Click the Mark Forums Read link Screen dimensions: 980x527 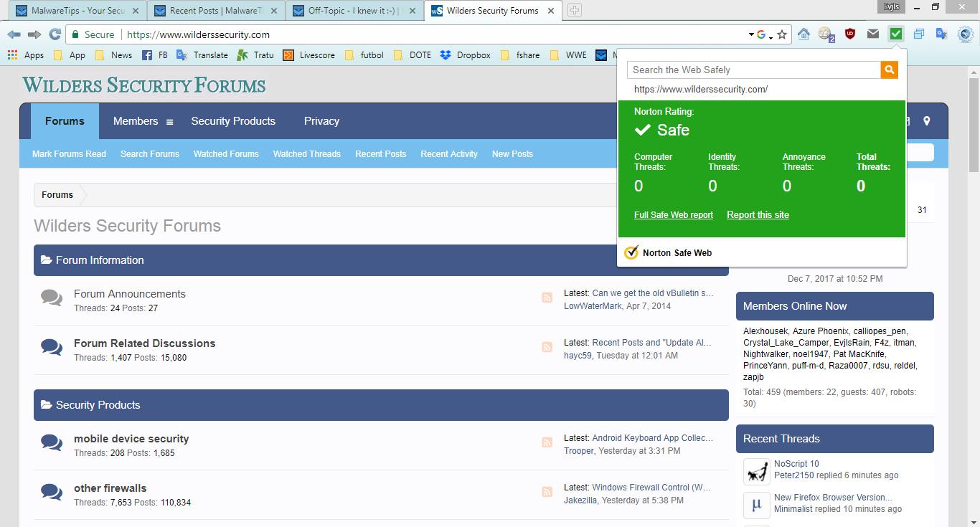[69, 154]
